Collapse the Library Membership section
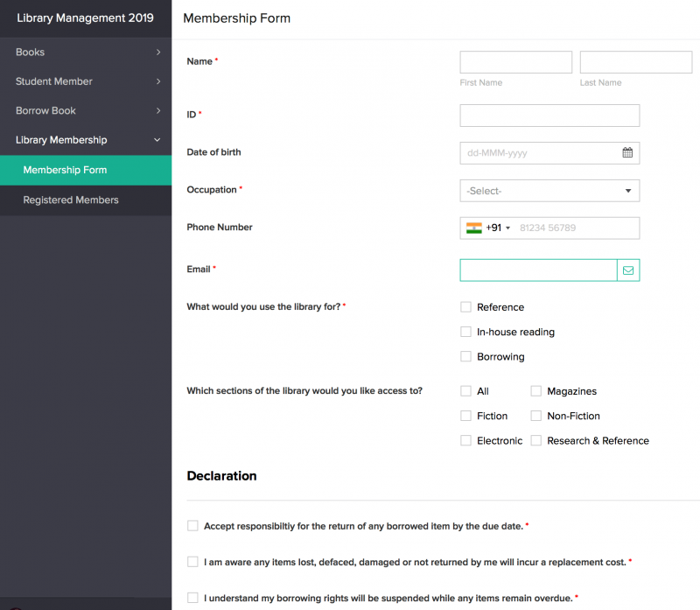The image size is (700, 610). tap(157, 140)
